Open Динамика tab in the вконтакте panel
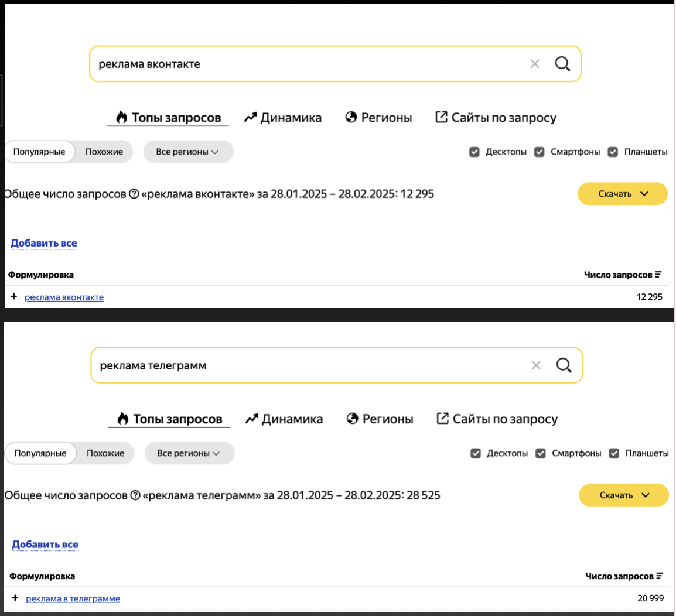This screenshot has width=676, height=616. tap(283, 118)
